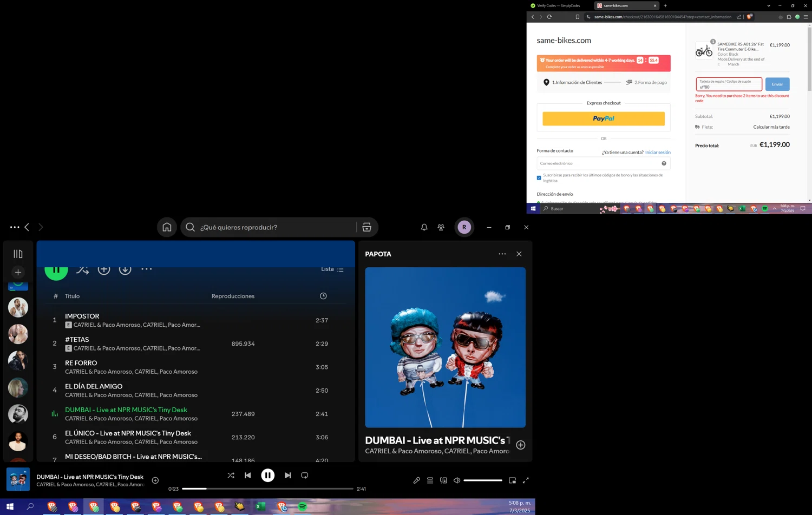Bookmark the same-bikes checkout page
The image size is (812, 515).
click(578, 17)
